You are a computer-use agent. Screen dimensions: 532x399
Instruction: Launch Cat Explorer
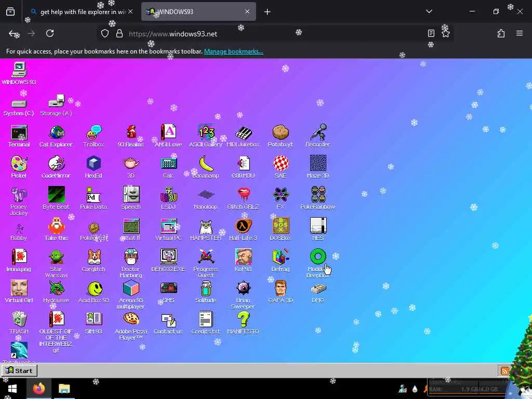click(x=56, y=136)
